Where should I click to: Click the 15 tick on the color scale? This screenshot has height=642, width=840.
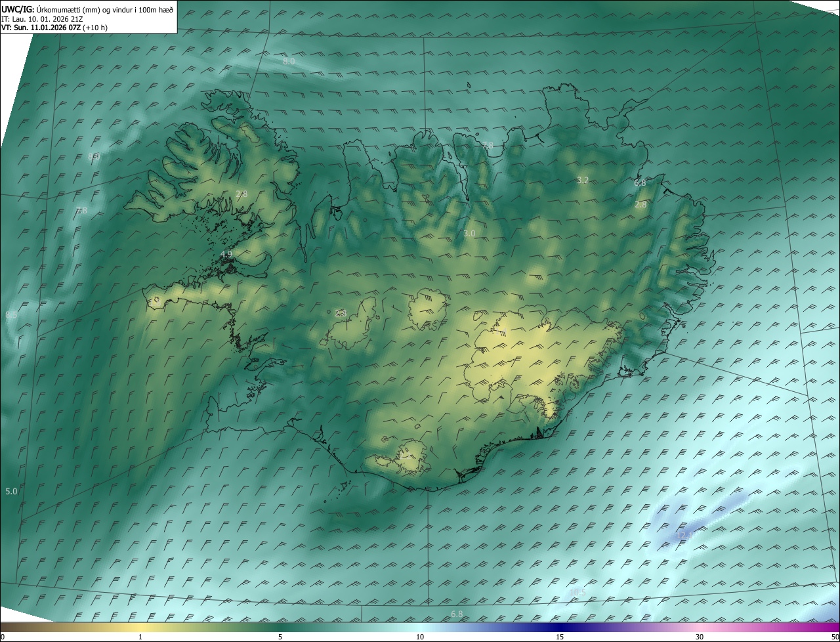[x=560, y=637]
